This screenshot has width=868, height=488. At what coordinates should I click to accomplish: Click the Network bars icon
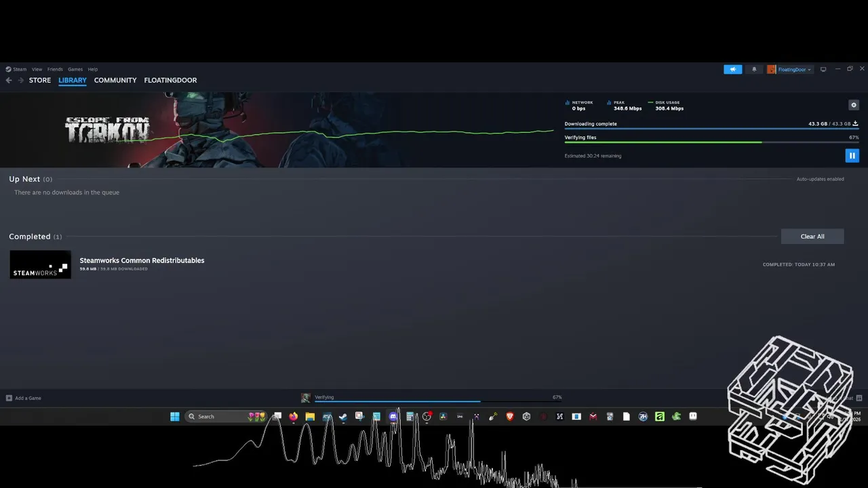click(x=568, y=102)
